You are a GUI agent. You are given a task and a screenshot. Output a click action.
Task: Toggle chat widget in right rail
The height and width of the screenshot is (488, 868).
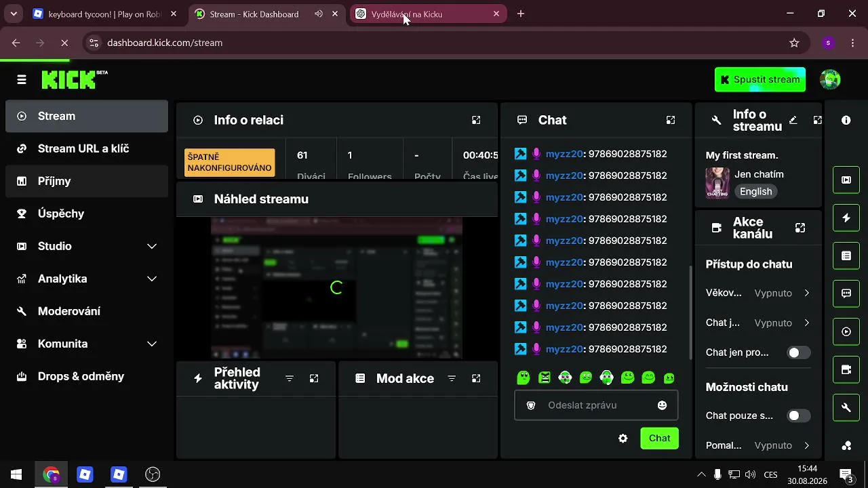pos(846,293)
